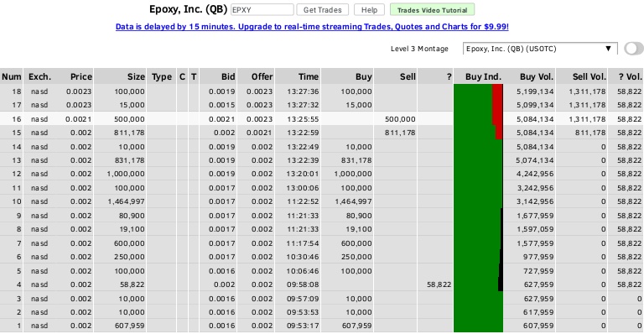Select trade time 13:22:49
This screenshot has width=644, height=334.
point(303,147)
